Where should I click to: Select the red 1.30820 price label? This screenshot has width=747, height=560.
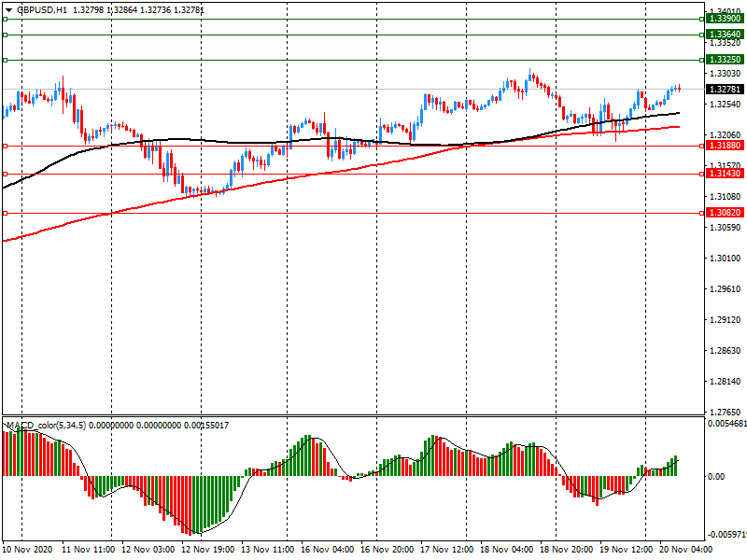click(725, 213)
